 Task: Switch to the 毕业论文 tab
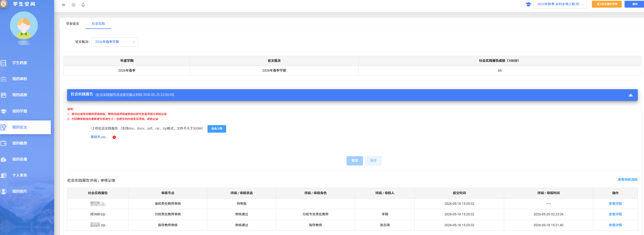[x=73, y=24]
